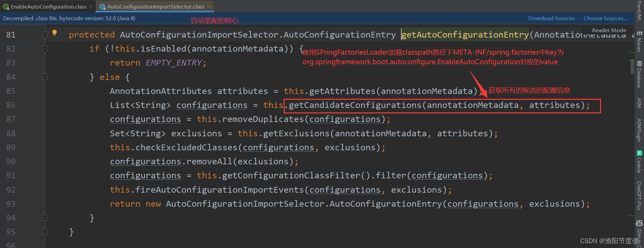The image size is (644, 248).
Task: Click line number 93 in gutter
Action: (x=11, y=204)
